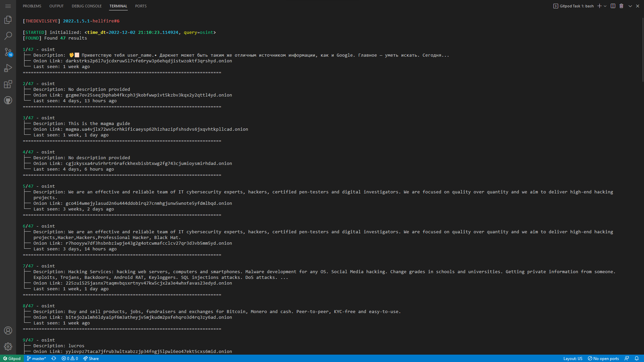Click the magma onion link
Viewport: 644px width, 362px height.
point(157,129)
